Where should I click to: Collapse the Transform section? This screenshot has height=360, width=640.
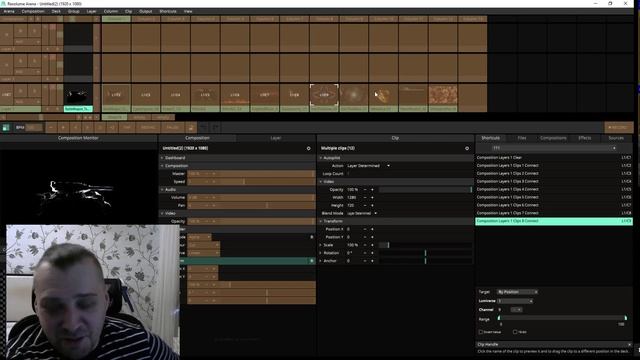tap(321, 221)
